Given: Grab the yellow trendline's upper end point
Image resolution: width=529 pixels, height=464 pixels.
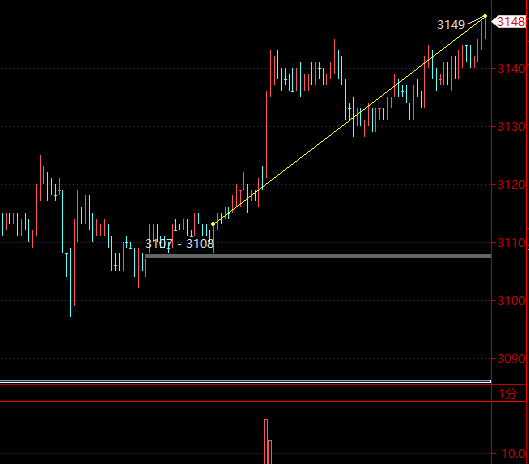Looking at the screenshot, I should click(x=485, y=16).
